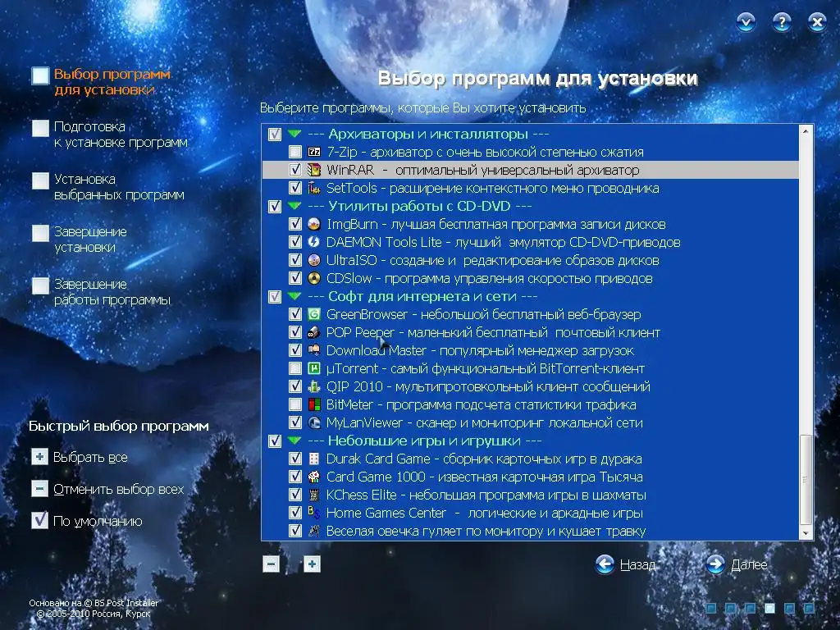Click the POP Peeper icon
This screenshot has height=630, width=840.
pos(314,332)
